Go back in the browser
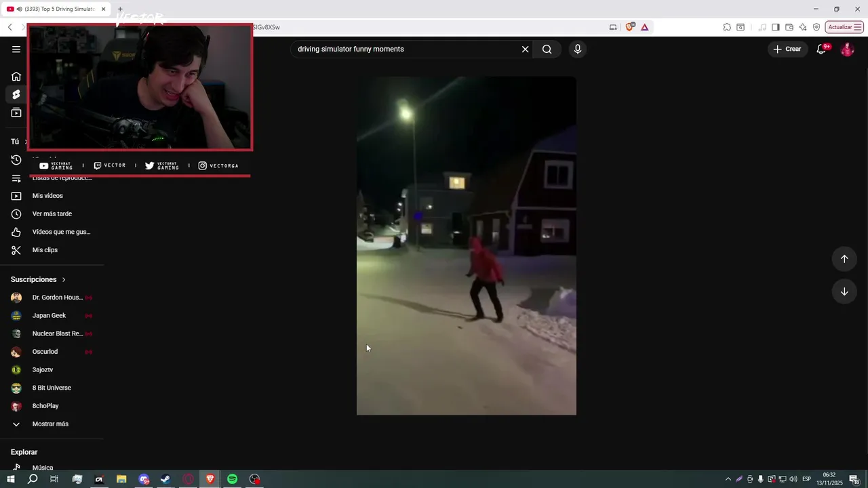Screen dimensions: 868x488 [x=9, y=27]
